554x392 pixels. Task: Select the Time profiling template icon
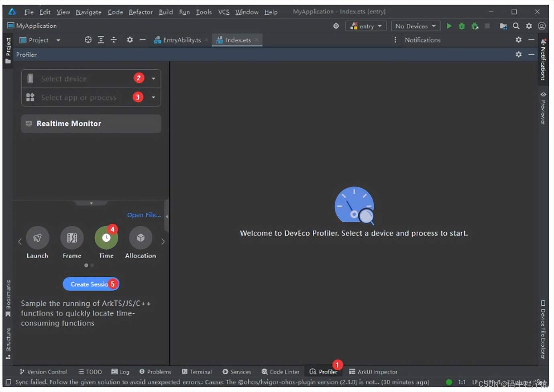(106, 238)
